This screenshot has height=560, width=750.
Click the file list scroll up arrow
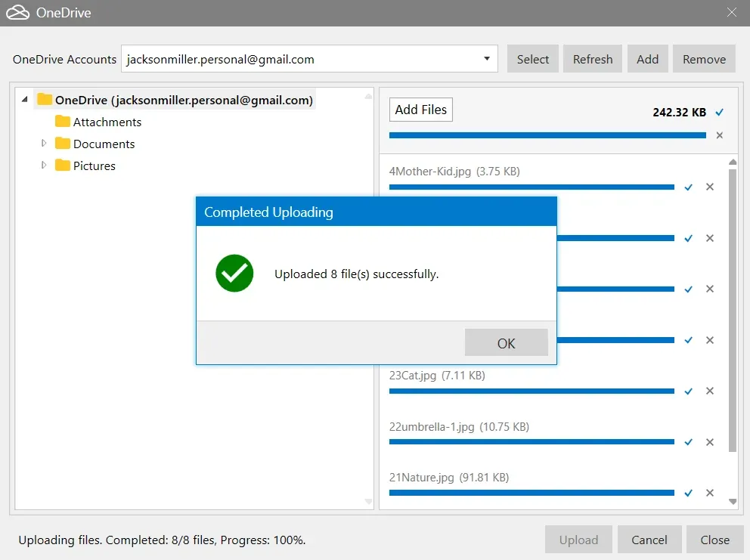[x=733, y=162]
